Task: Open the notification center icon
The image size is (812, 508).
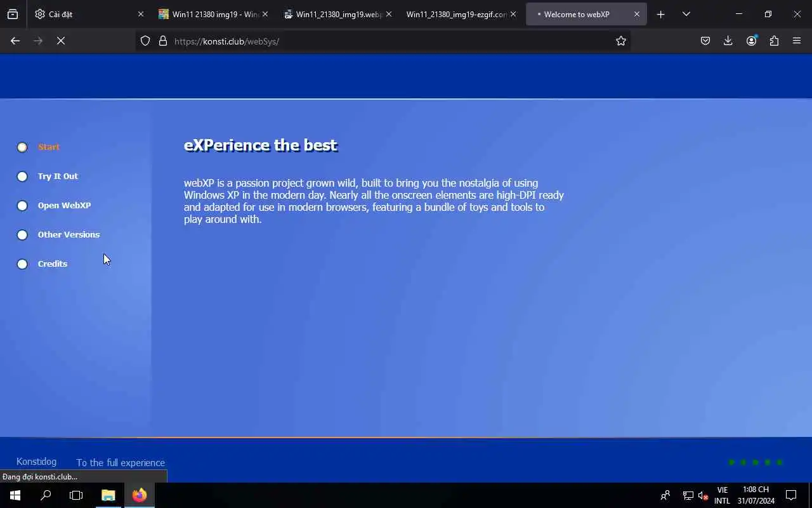Action: click(x=791, y=495)
